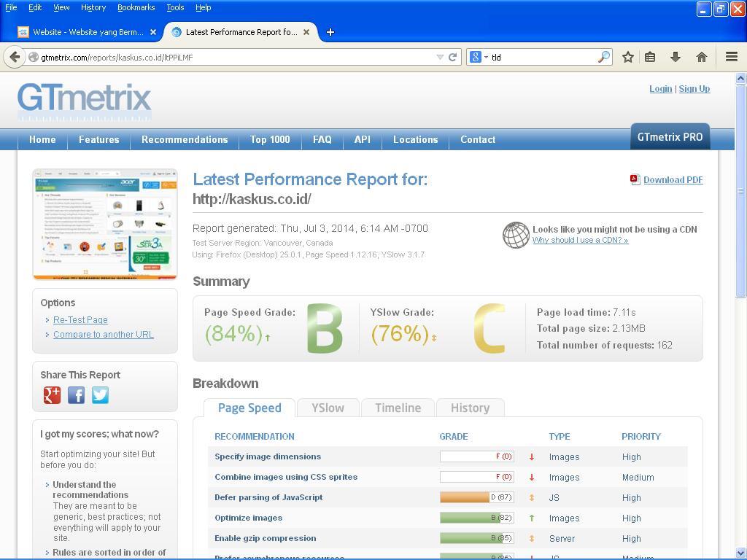747x560 pixels.
Task: Open a new browser tab with plus icon
Action: (330, 32)
